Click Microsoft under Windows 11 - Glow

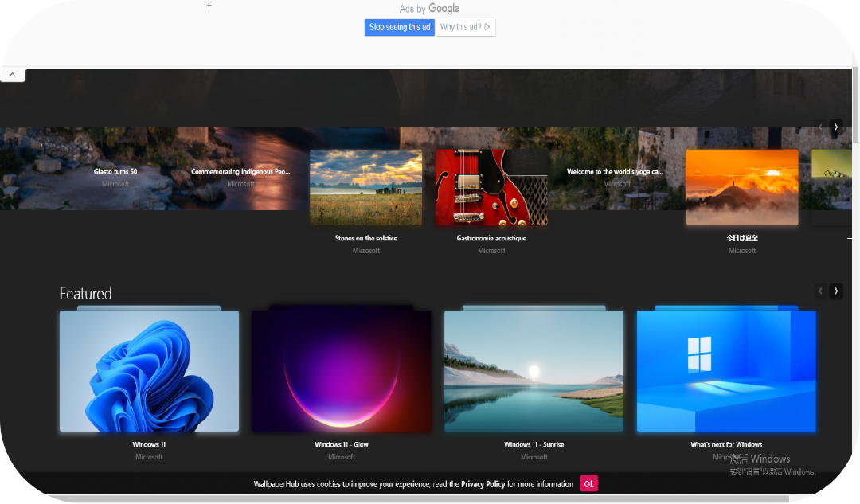coord(341,457)
